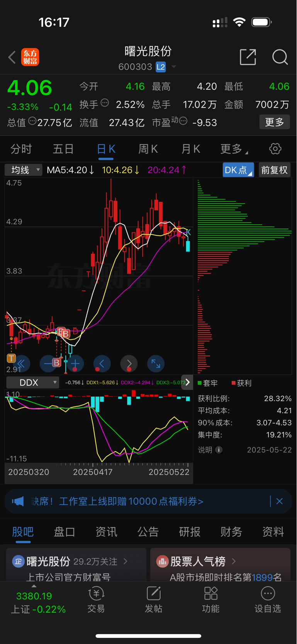Click the 更多 quote details button
The width and height of the screenshot is (297, 644).
coord(275,122)
